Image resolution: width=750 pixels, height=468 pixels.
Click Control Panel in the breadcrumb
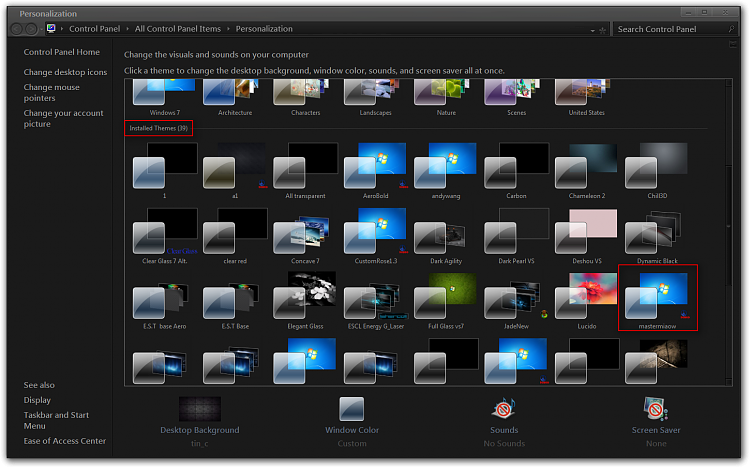(94, 29)
